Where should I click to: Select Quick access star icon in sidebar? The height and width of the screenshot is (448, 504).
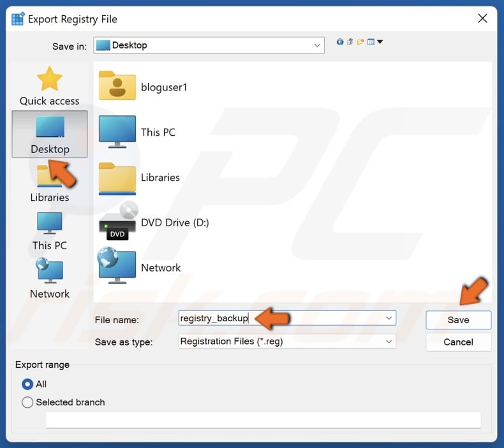pyautogui.click(x=50, y=79)
